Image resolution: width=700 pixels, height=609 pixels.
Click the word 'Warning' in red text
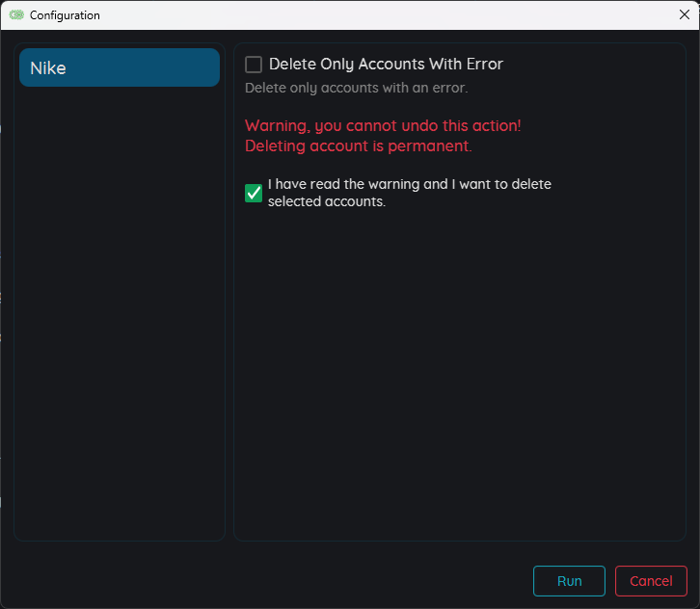click(x=278, y=126)
